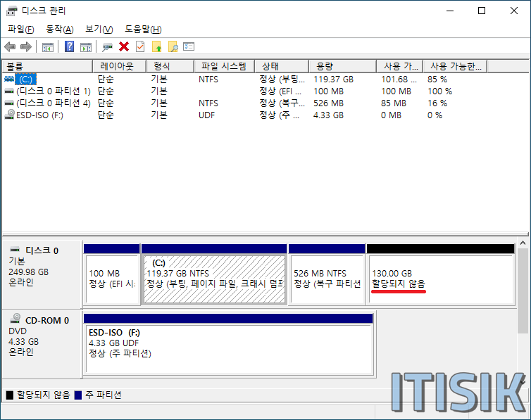Click the 101.68 free space cell

pyautogui.click(x=399, y=79)
